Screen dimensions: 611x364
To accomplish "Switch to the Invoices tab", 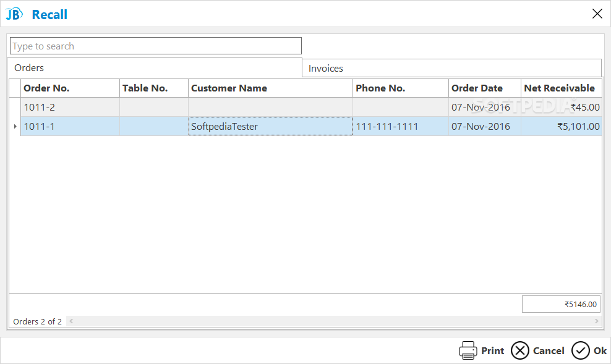I will 326,69.
